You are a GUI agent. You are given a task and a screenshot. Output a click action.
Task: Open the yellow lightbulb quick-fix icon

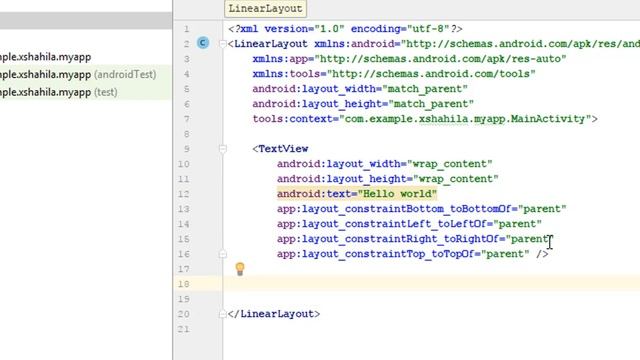240,269
